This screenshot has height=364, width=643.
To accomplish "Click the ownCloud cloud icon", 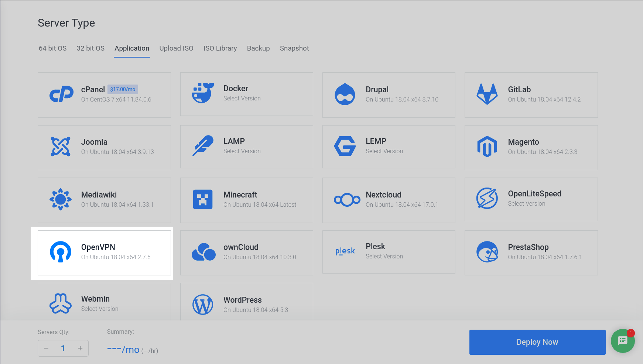I will tap(203, 252).
